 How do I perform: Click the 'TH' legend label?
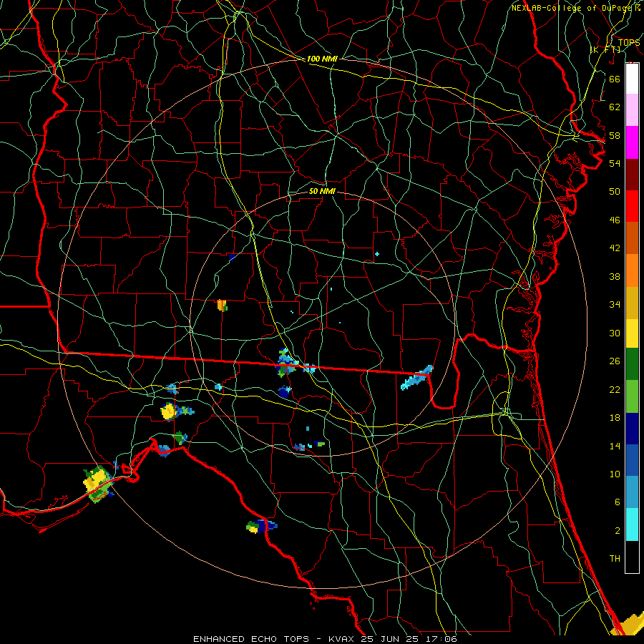[615, 558]
